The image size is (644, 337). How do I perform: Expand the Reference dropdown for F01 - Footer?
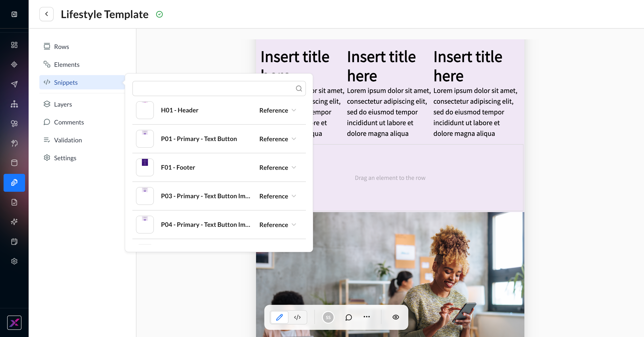(278, 167)
